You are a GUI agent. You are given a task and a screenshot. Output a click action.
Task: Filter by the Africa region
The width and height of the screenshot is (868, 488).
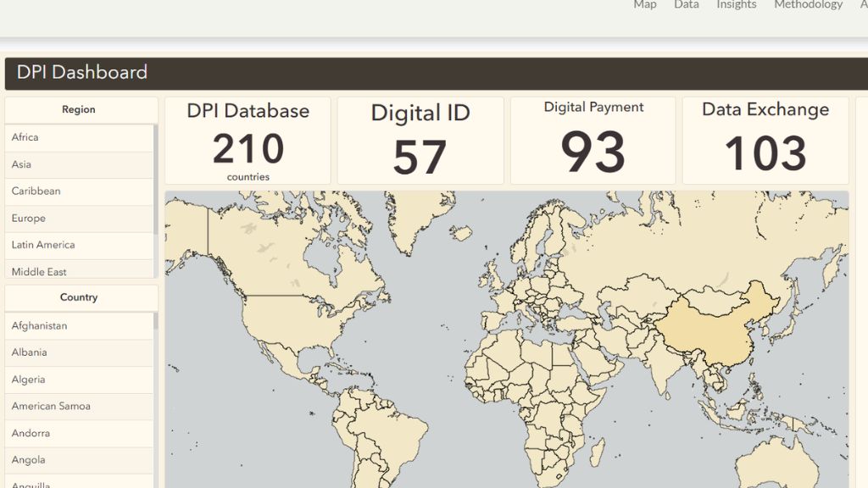coord(79,137)
